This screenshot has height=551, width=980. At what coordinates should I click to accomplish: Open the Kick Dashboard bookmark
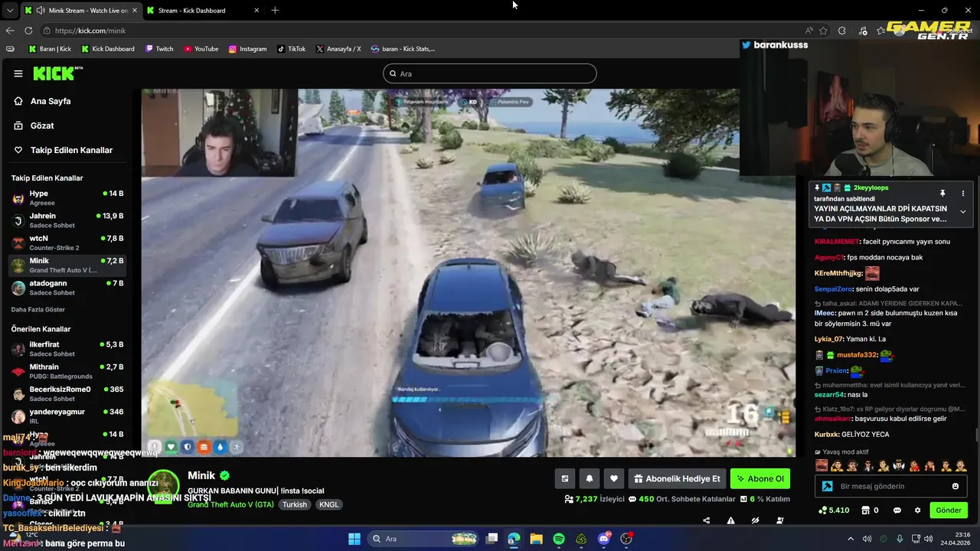click(108, 49)
